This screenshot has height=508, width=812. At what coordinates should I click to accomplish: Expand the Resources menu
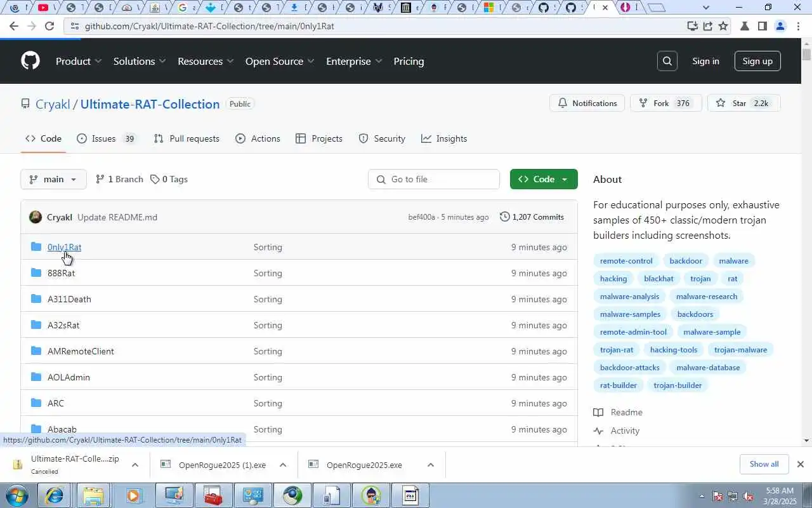[206, 61]
